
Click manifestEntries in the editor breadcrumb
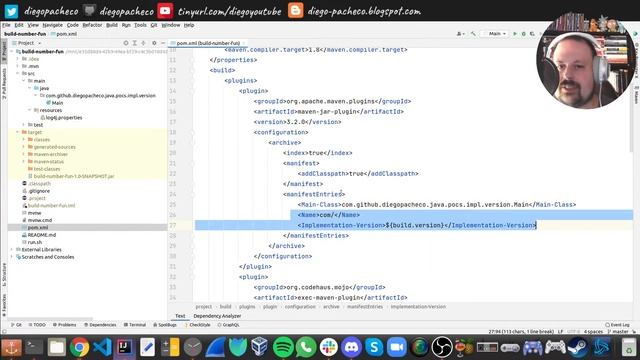point(365,307)
